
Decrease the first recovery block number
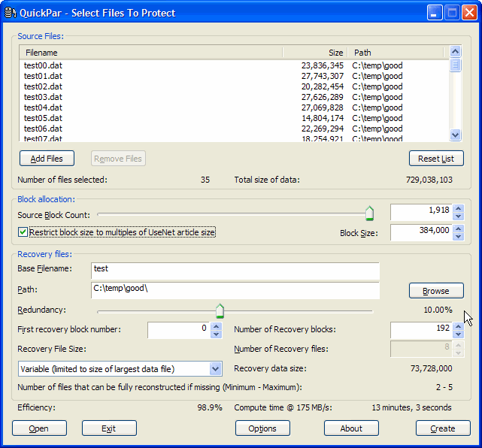click(216, 334)
